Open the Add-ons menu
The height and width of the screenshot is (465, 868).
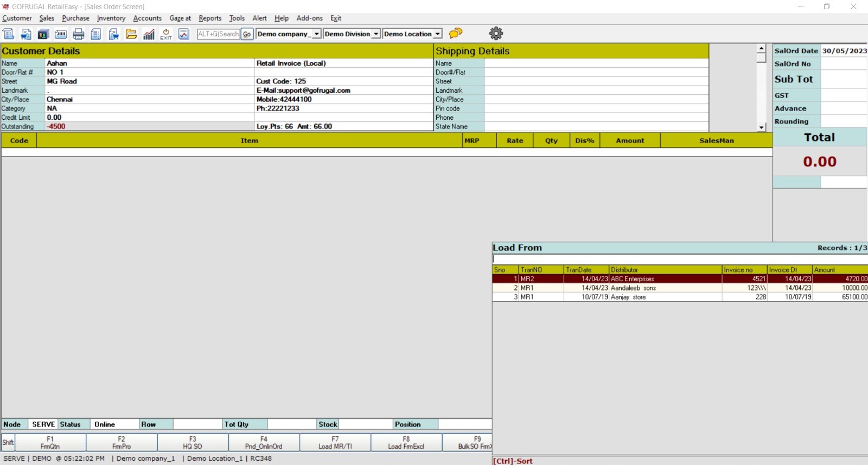[x=310, y=18]
